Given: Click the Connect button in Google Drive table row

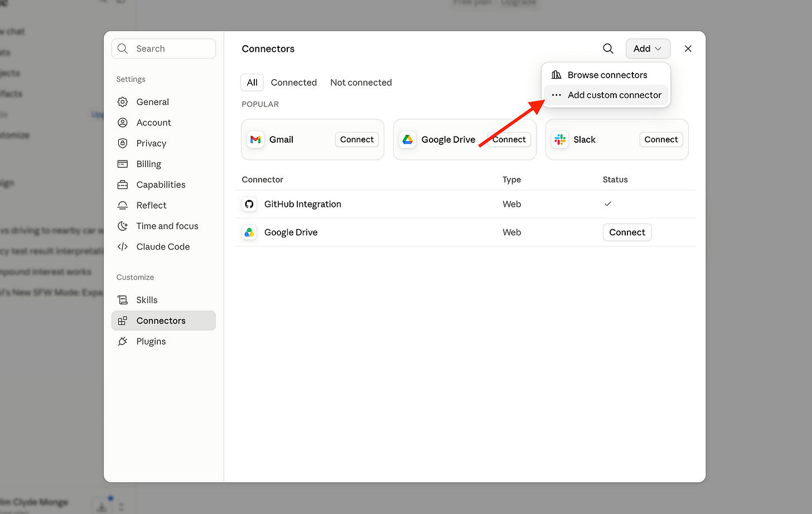Looking at the screenshot, I should click(627, 232).
